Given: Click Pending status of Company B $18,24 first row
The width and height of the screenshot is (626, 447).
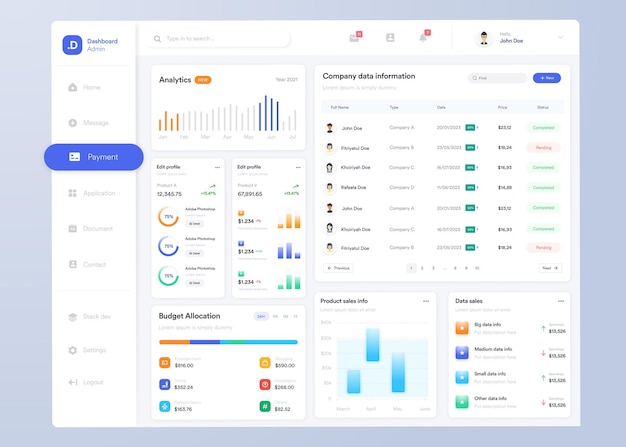Looking at the screenshot, I should tap(543, 148).
